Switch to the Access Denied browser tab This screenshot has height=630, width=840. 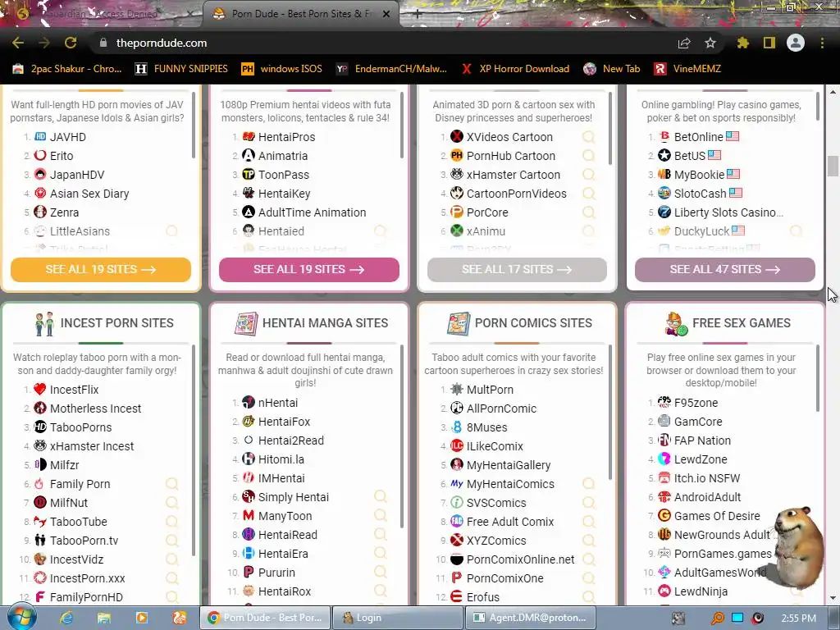tap(102, 14)
